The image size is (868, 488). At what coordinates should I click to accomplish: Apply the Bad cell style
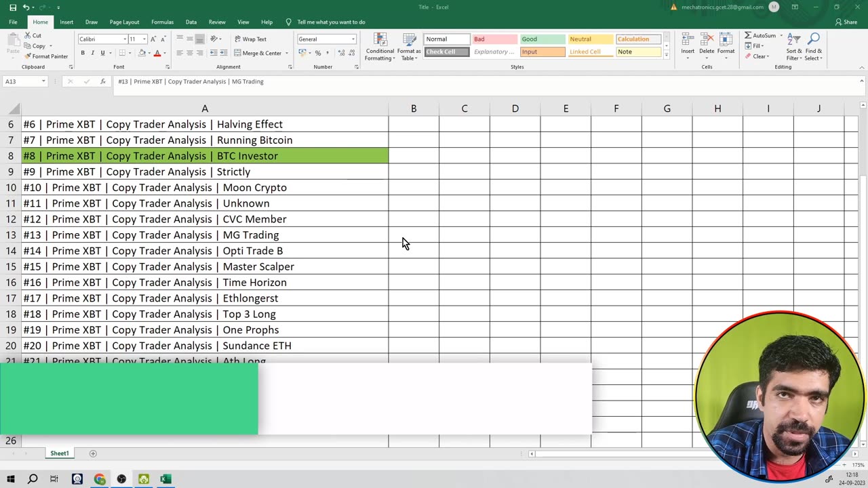pyautogui.click(x=494, y=39)
